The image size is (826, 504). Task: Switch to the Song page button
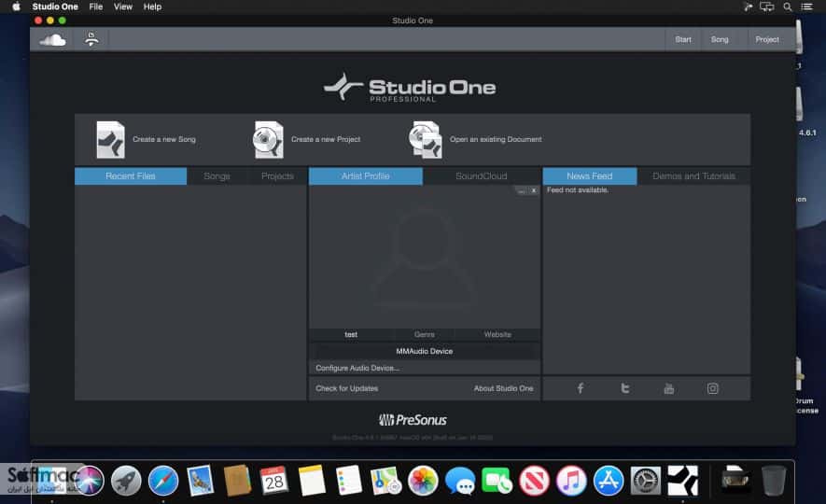pyautogui.click(x=720, y=39)
